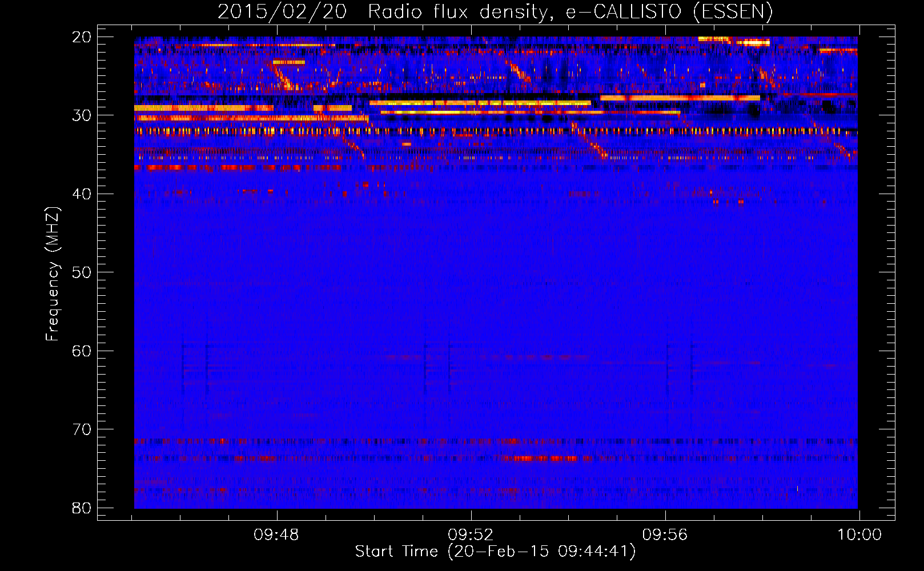Select the 09:48 time tick label
This screenshot has width=924, height=571.
[x=276, y=535]
